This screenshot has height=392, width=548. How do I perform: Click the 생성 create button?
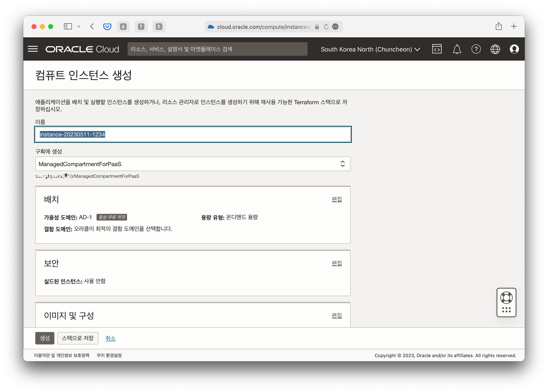coord(45,338)
